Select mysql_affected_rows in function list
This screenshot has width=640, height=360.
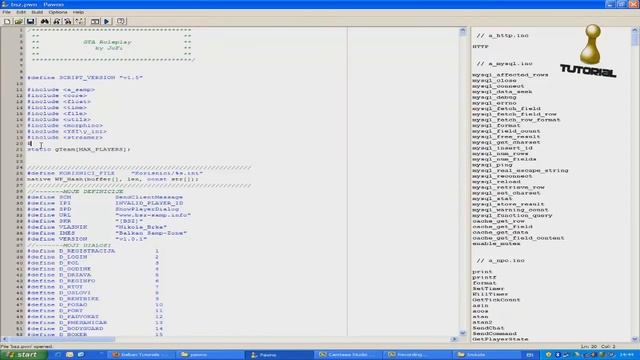(510, 75)
